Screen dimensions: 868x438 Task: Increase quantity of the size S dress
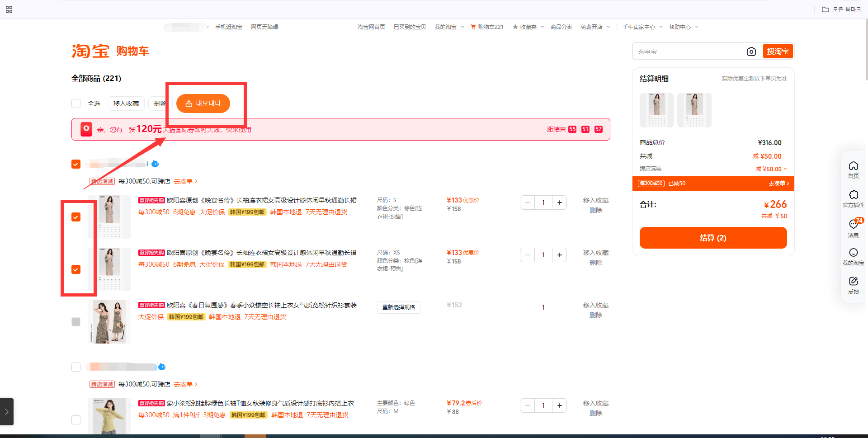point(559,203)
